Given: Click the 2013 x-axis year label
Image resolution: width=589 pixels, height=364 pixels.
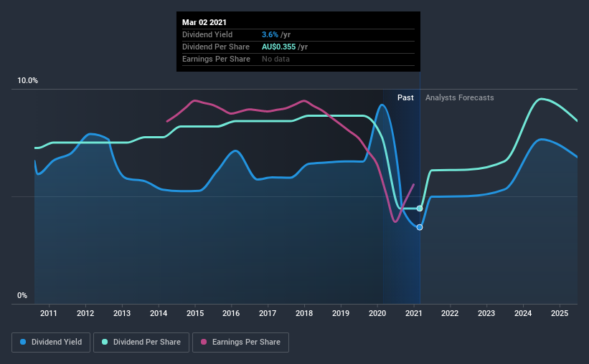Looking at the screenshot, I should click(122, 313).
